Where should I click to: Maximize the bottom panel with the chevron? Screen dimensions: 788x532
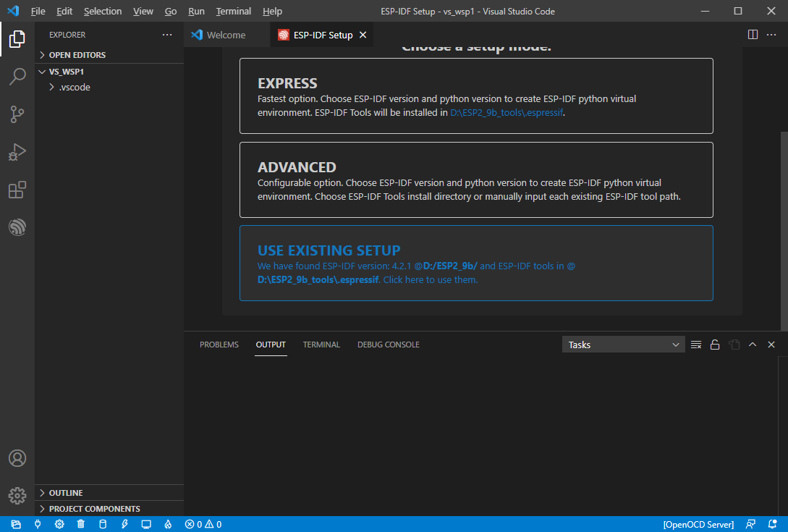pyautogui.click(x=753, y=344)
